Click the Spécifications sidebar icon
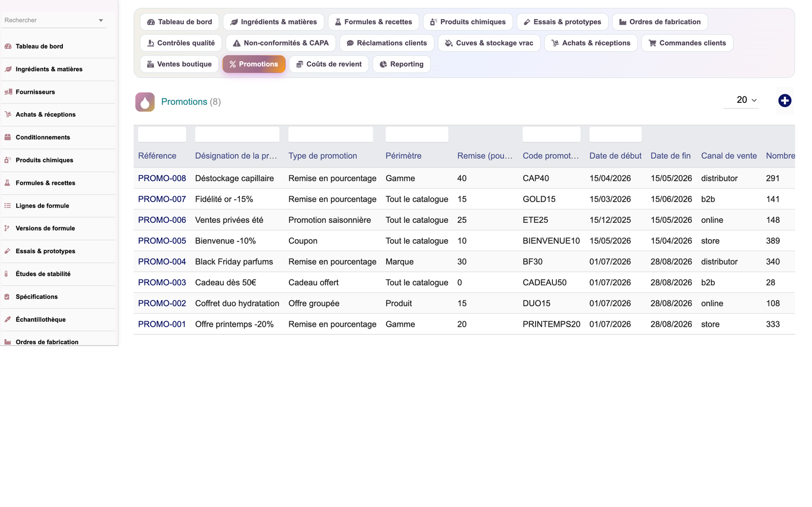The height and width of the screenshot is (507, 812). pos(8,296)
